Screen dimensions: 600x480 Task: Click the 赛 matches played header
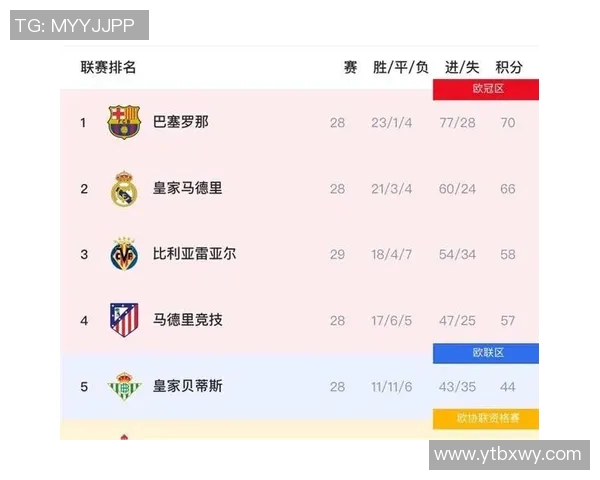[x=350, y=67]
